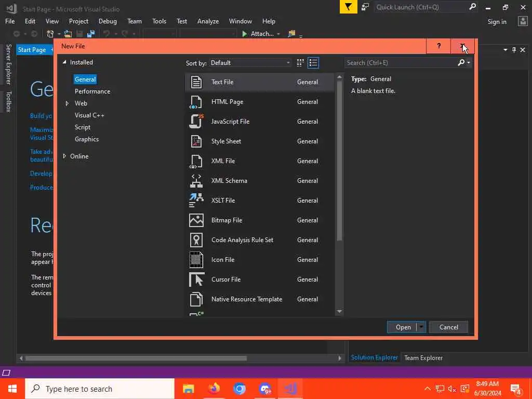Choose the Icon File icon
Image resolution: width=532 pixels, height=399 pixels.
pos(196,260)
